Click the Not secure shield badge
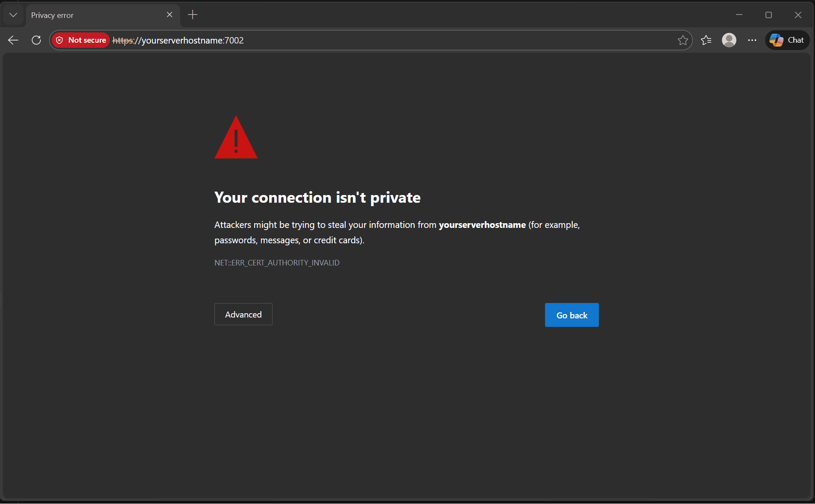815x504 pixels. coord(80,40)
